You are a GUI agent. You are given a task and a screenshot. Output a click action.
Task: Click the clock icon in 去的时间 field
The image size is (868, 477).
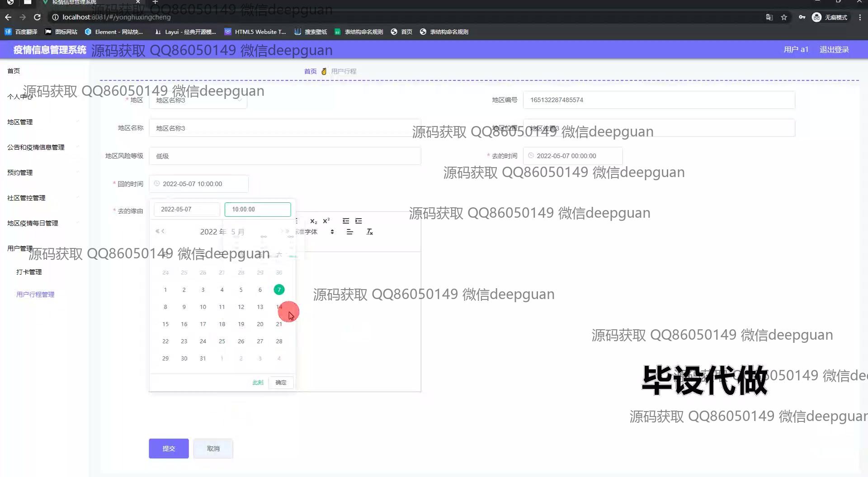[x=531, y=155]
